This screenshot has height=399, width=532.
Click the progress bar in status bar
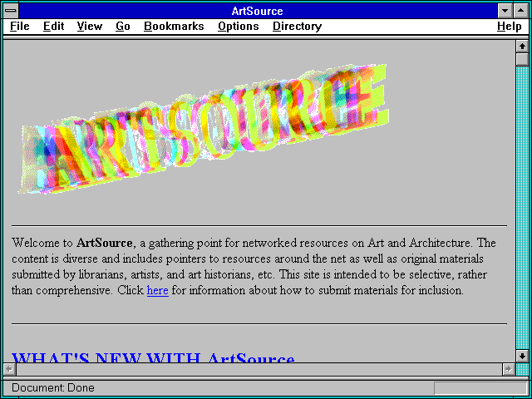[x=480, y=388]
